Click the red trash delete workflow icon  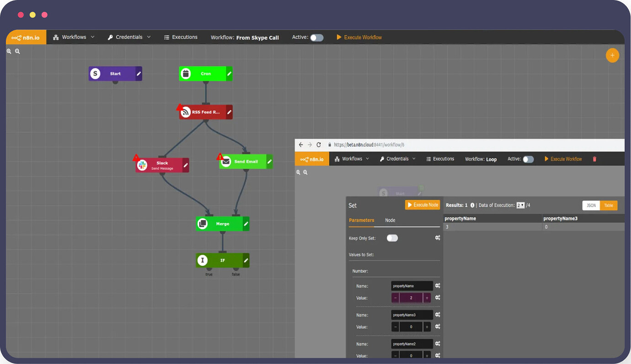(x=594, y=159)
